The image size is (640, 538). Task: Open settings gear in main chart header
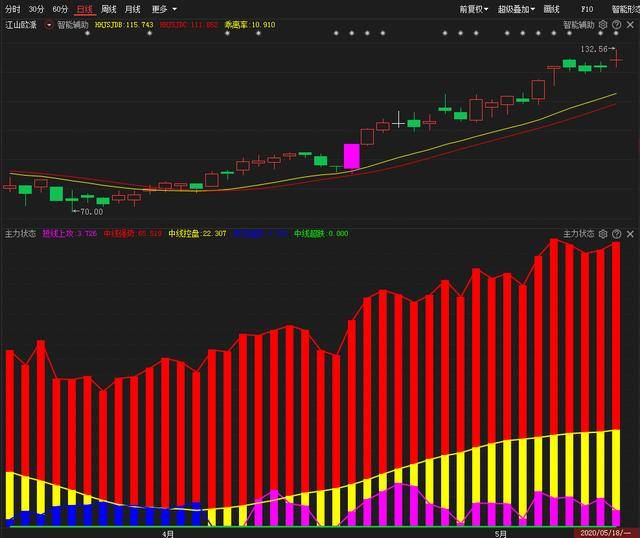tap(603, 24)
